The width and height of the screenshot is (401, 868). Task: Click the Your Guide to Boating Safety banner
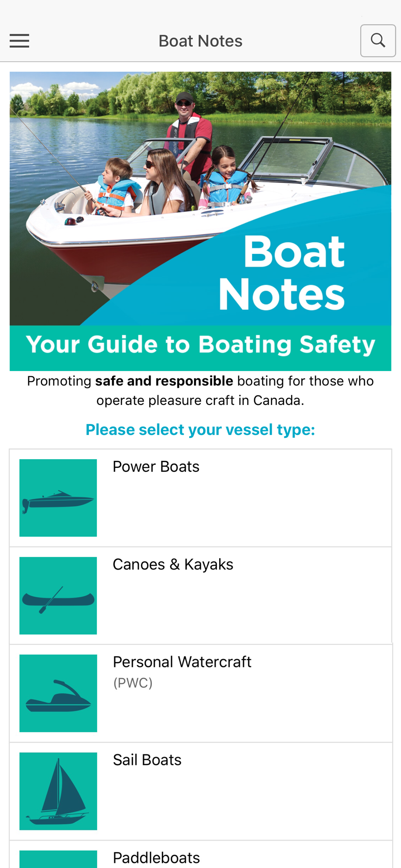tap(200, 345)
